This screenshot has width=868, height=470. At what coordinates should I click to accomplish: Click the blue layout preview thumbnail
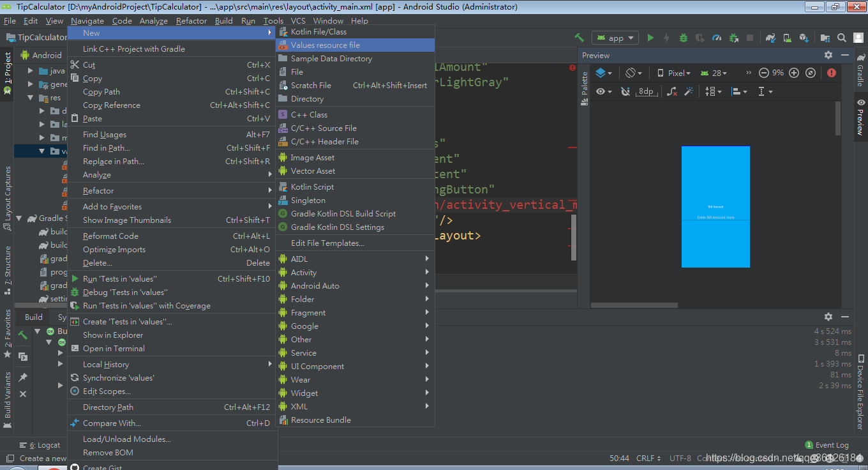point(715,206)
